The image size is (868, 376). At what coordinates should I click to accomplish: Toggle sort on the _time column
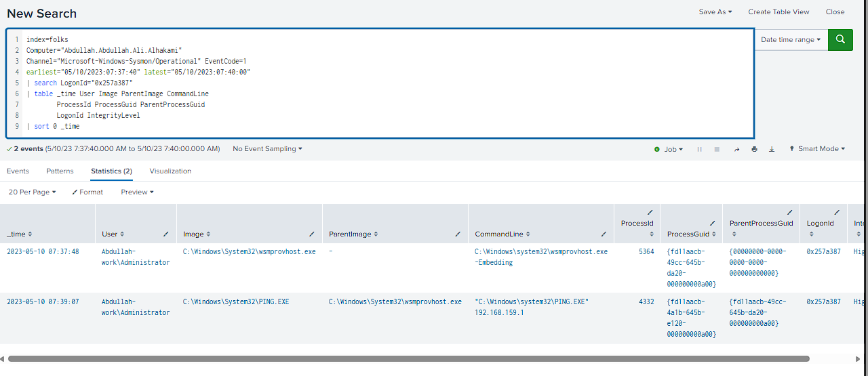(x=20, y=234)
